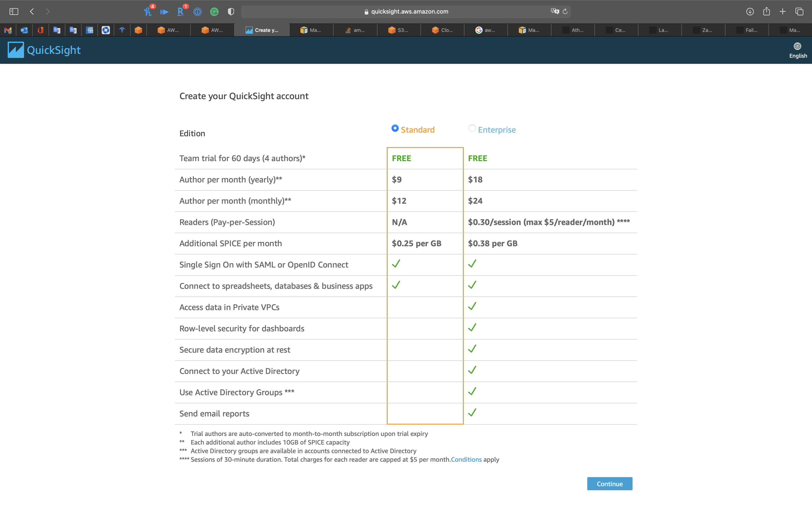Open Safari downloads icon
This screenshot has width=812, height=507.
click(x=750, y=12)
